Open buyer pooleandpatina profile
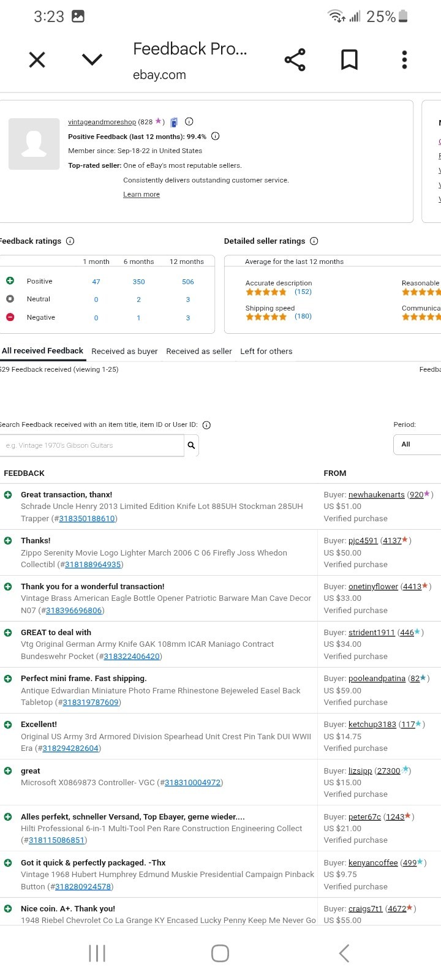441x980 pixels. [377, 678]
